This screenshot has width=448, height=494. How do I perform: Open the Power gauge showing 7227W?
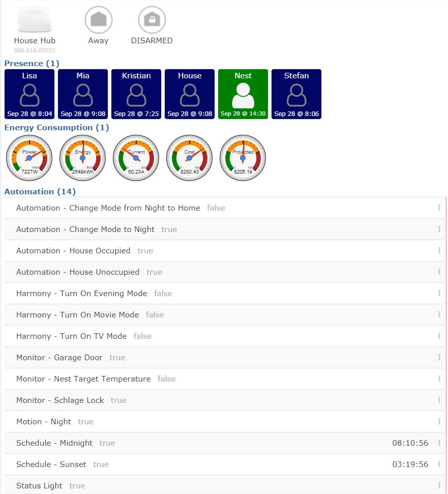pos(29,158)
